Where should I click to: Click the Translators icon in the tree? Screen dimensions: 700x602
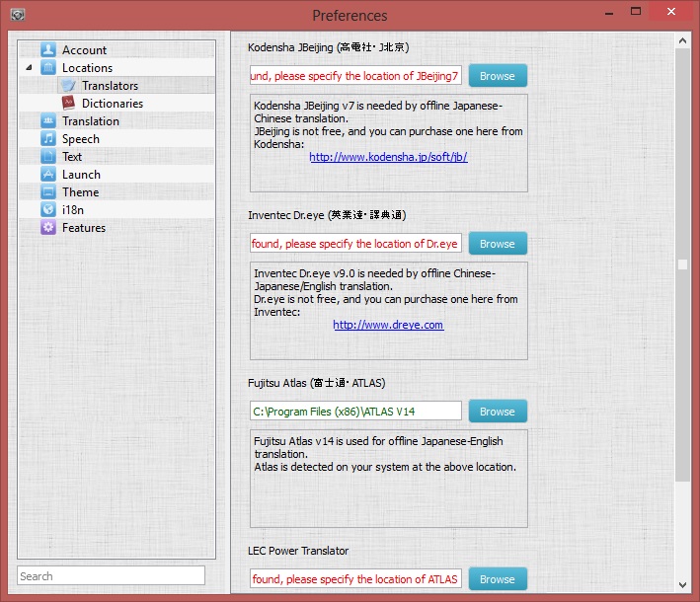coord(68,85)
